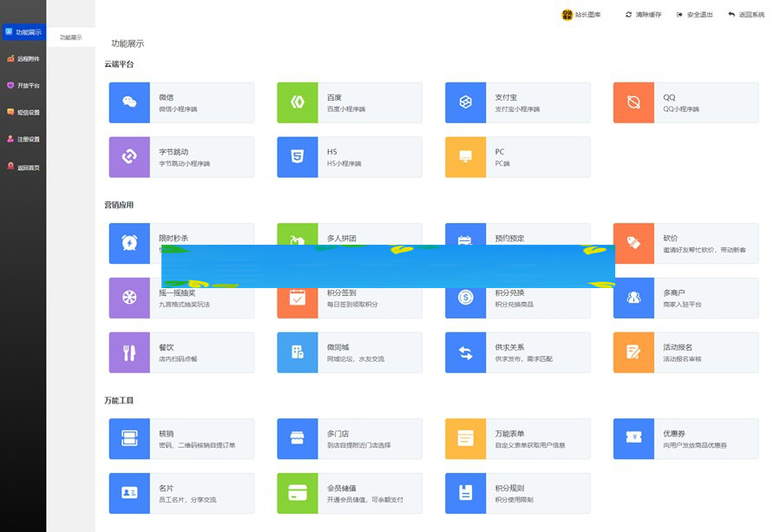Click the blue banner overlay image

(388, 266)
